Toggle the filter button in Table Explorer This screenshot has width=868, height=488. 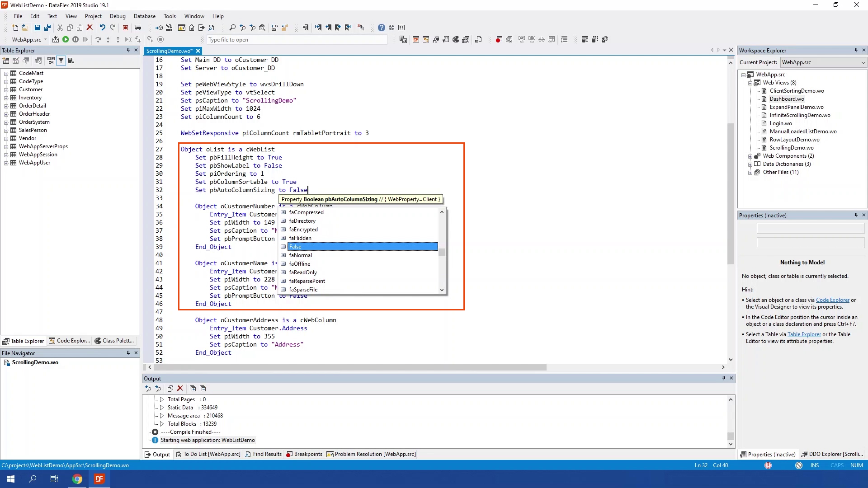coord(61,61)
